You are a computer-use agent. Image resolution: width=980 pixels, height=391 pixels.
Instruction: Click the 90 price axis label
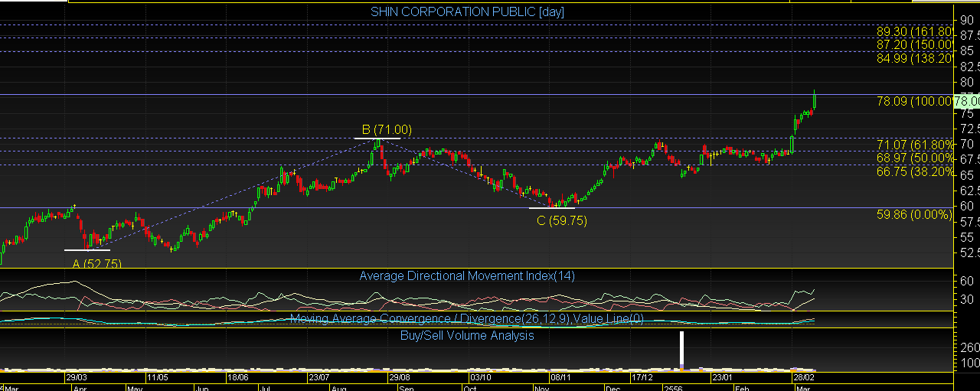click(x=965, y=20)
